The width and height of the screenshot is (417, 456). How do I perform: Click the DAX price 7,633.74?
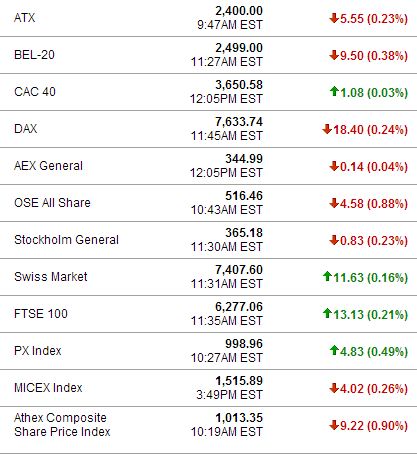(239, 122)
